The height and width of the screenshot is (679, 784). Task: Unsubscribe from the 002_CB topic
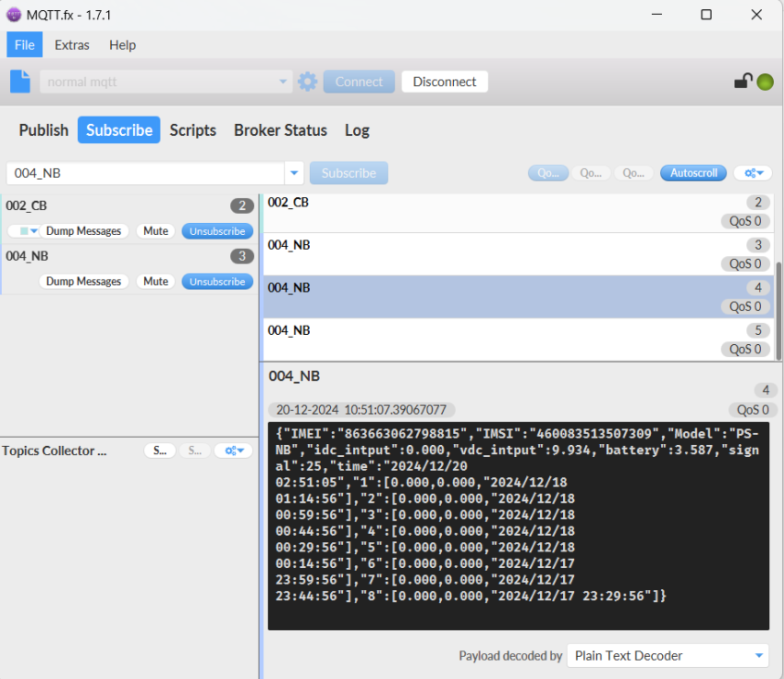point(217,231)
